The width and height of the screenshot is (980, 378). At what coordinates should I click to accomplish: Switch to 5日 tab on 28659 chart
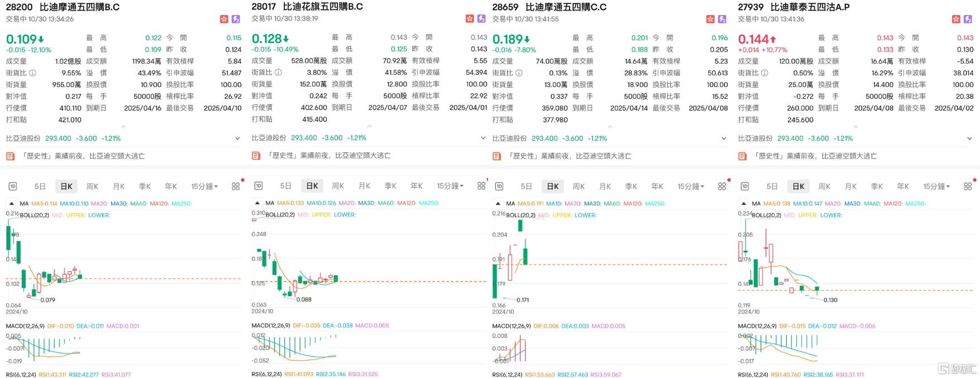tap(526, 186)
